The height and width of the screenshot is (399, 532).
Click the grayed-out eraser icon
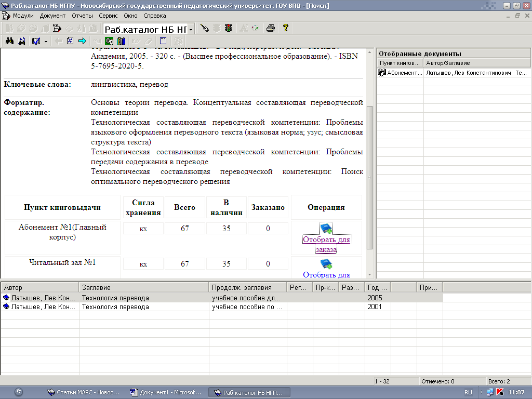(148, 41)
